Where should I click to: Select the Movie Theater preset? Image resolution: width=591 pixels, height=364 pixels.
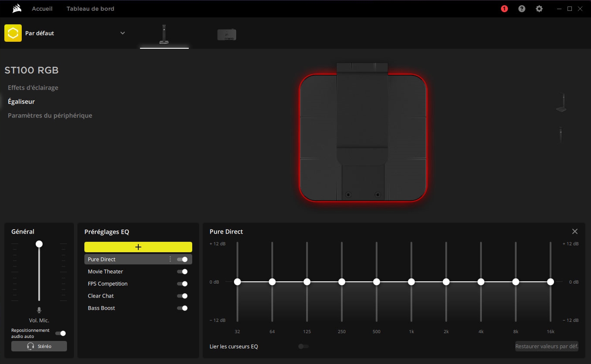coord(105,271)
